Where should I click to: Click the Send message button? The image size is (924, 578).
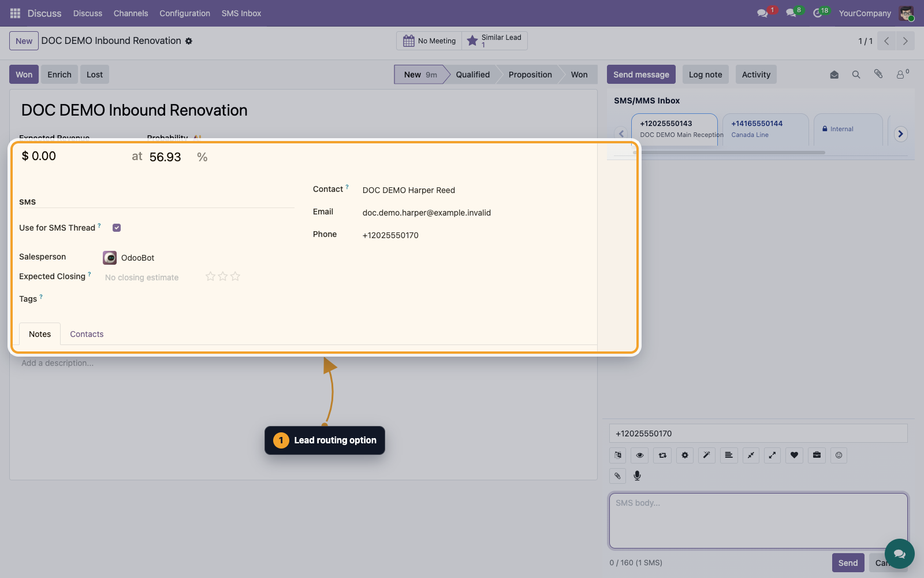[641, 75]
